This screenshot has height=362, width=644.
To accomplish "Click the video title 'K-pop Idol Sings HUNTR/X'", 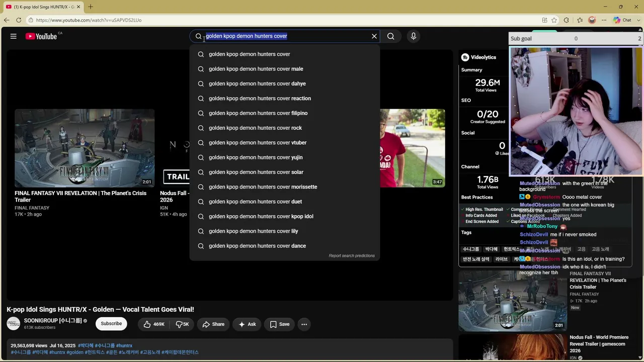I will (100, 309).
